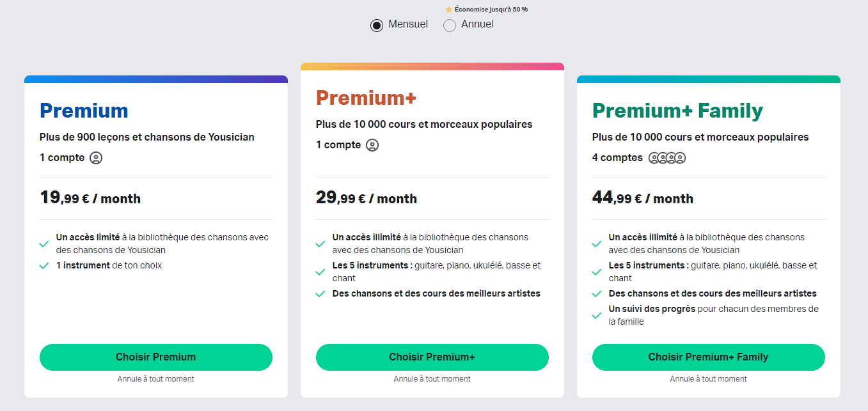Viewport: 868px width, 411px height.
Task: Click the account icon in Premium+ card
Action: [372, 145]
